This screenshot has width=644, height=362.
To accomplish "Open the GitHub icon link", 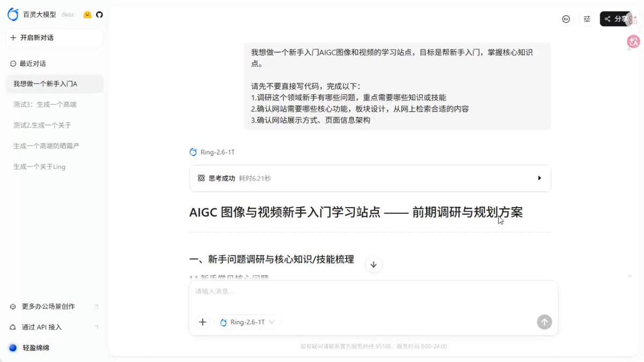I will (x=99, y=15).
